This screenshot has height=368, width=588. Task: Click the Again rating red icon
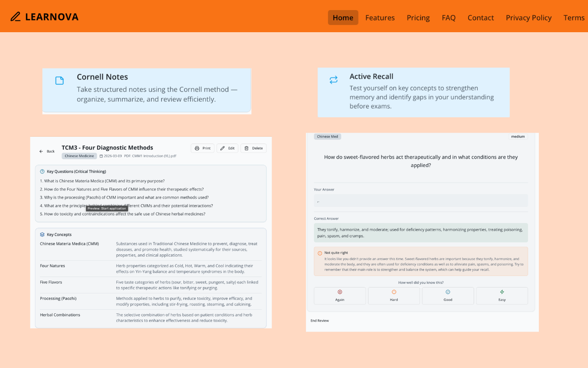tap(340, 292)
